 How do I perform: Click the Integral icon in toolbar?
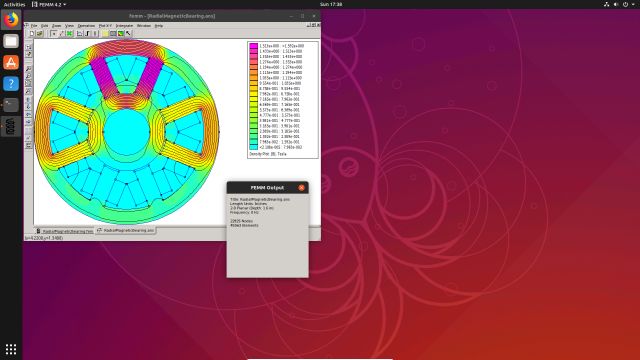click(87, 33)
